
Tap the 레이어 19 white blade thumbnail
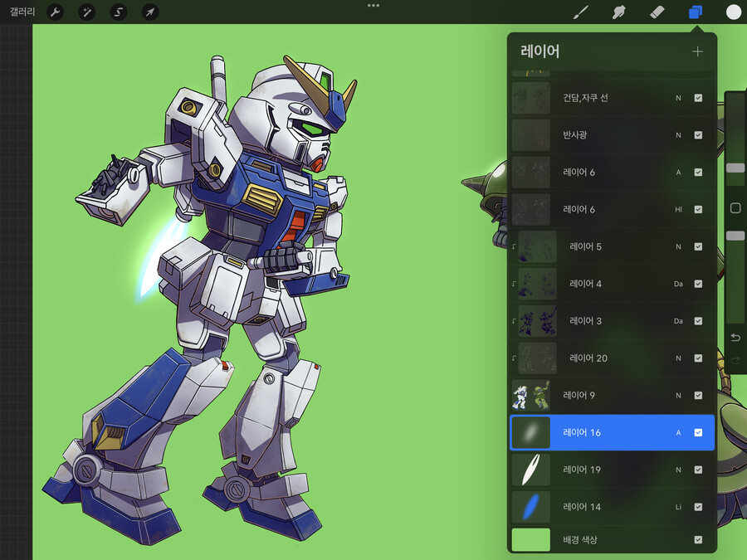(530, 470)
